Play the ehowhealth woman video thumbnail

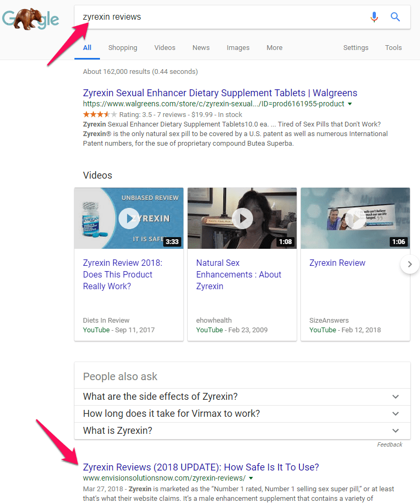[242, 219]
